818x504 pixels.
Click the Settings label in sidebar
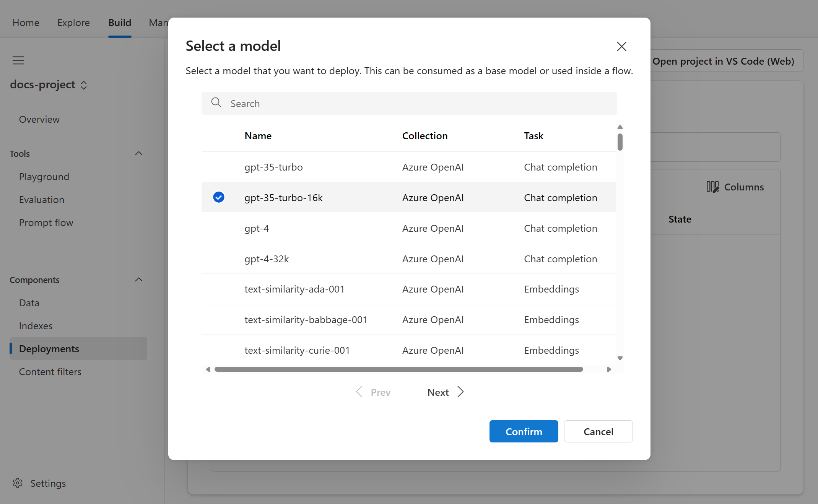[x=48, y=483]
